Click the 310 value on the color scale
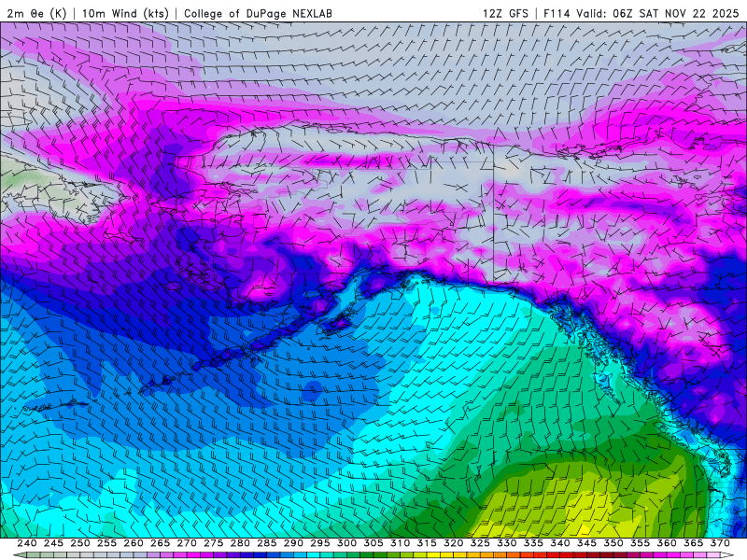 (401, 543)
